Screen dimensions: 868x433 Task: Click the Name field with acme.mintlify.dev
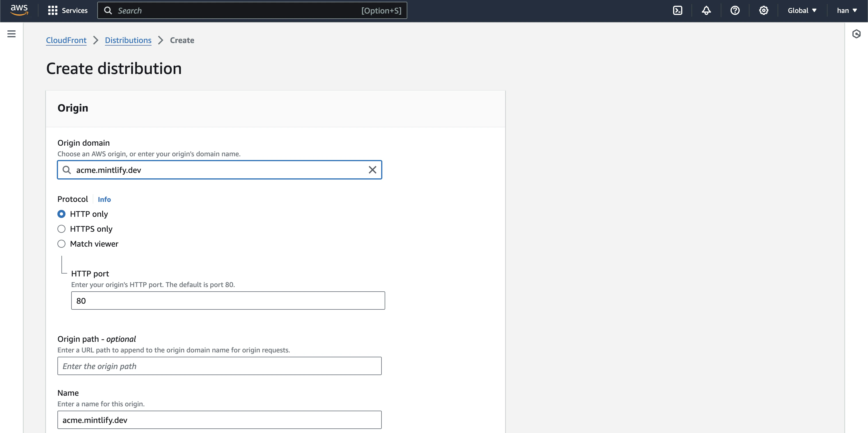219,420
